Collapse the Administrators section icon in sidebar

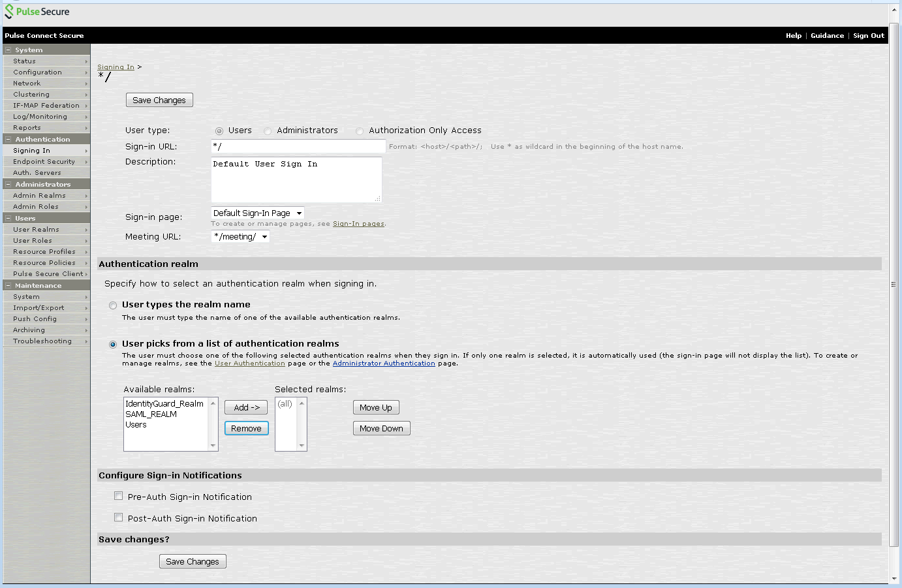(8, 185)
